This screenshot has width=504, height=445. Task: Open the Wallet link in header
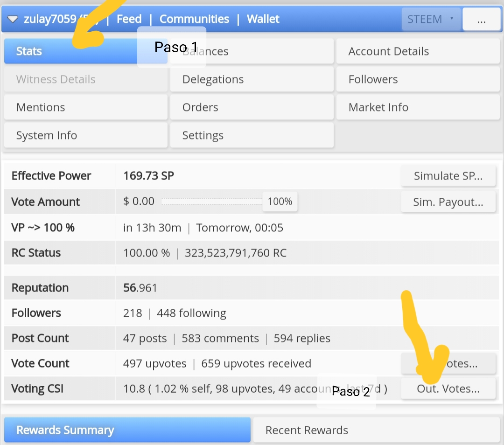(x=263, y=19)
